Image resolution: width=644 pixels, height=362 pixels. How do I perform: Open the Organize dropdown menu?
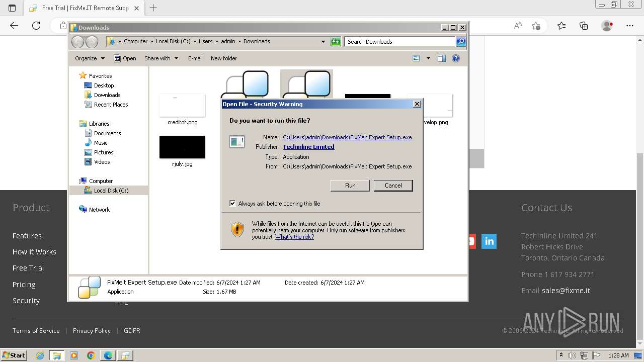[90, 58]
